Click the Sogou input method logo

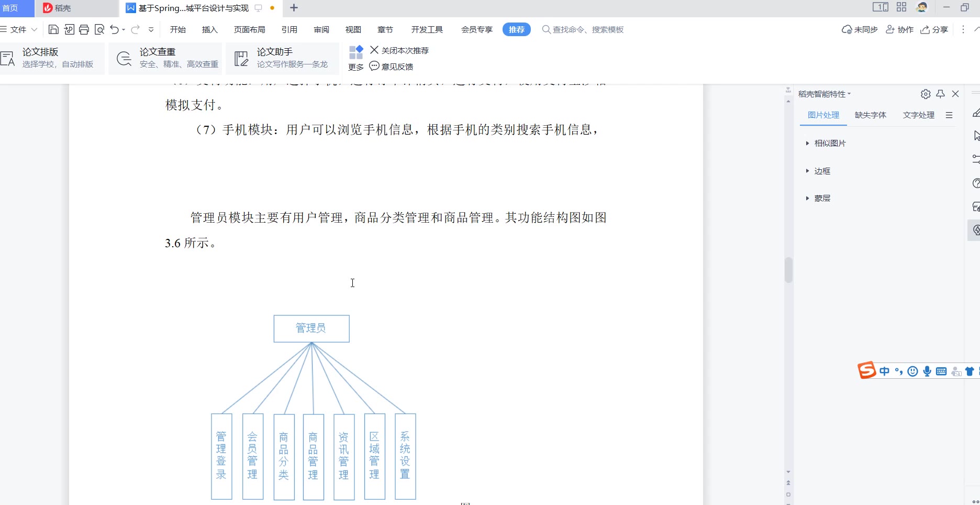(866, 370)
